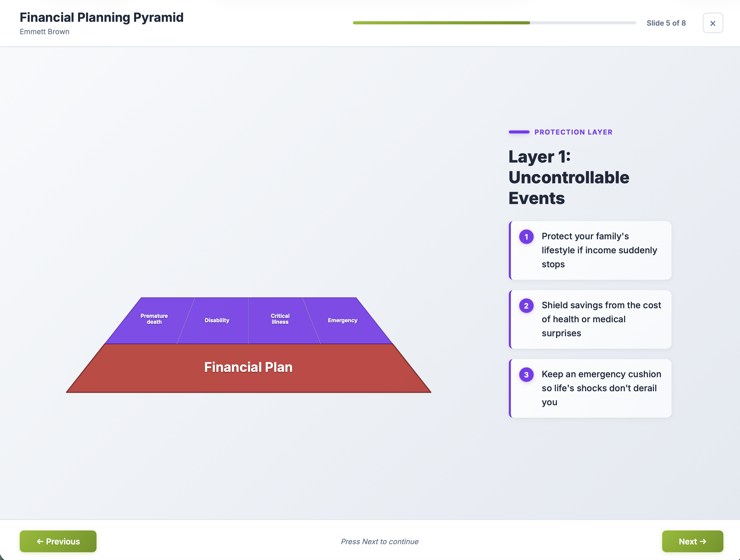Click the Layer 1: Uncontrollable Events heading

click(x=569, y=177)
